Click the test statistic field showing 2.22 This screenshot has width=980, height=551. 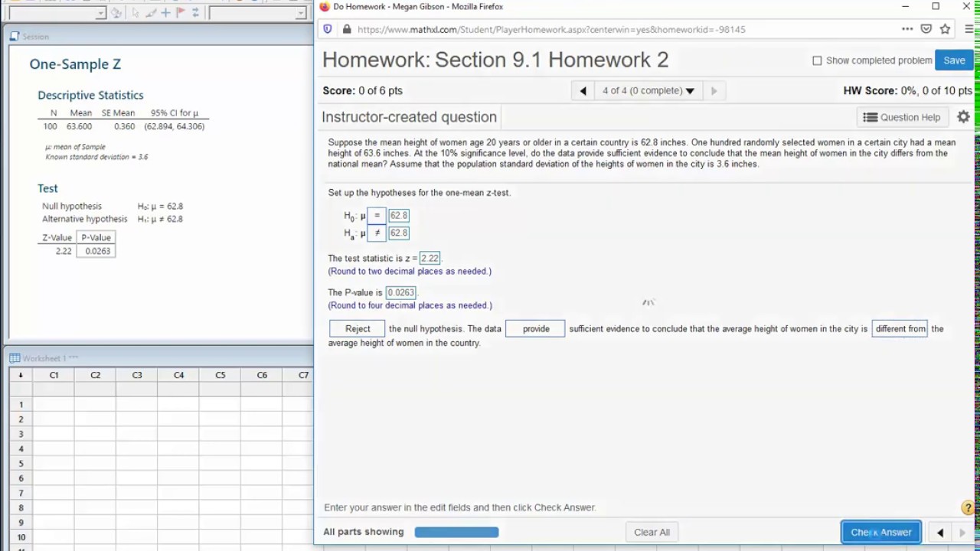click(x=430, y=258)
